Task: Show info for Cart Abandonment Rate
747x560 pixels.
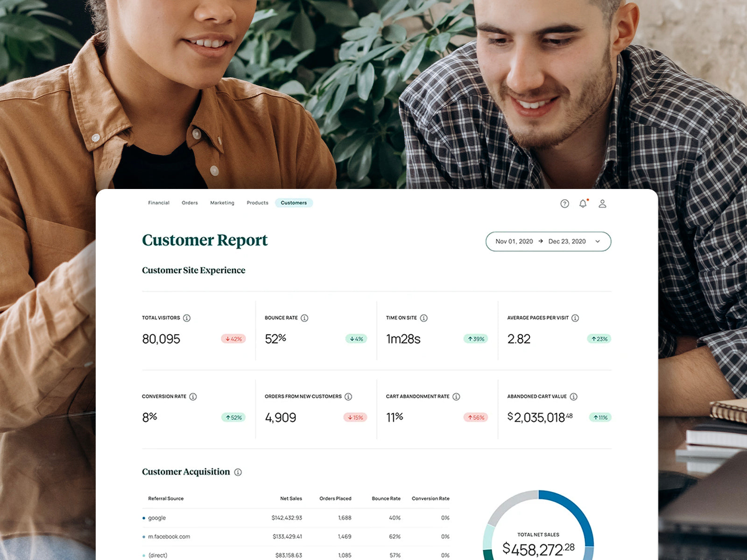Action: point(456,397)
